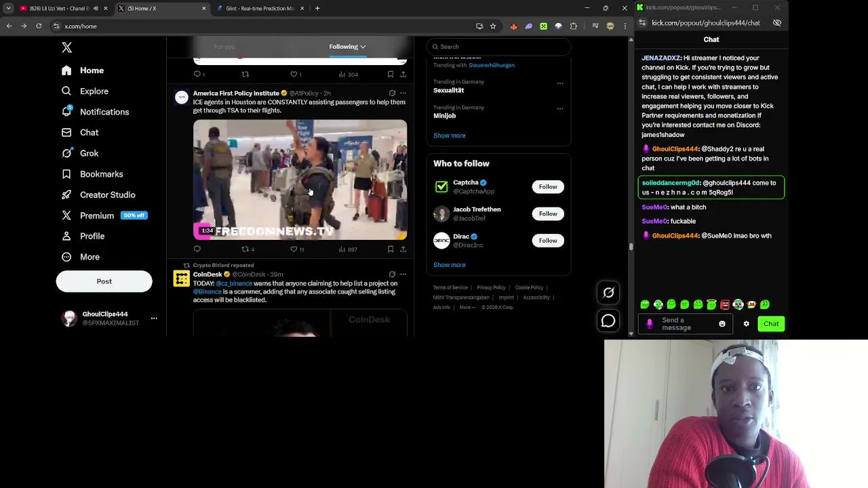
Task: Click Send a message chat field
Action: coord(686,324)
